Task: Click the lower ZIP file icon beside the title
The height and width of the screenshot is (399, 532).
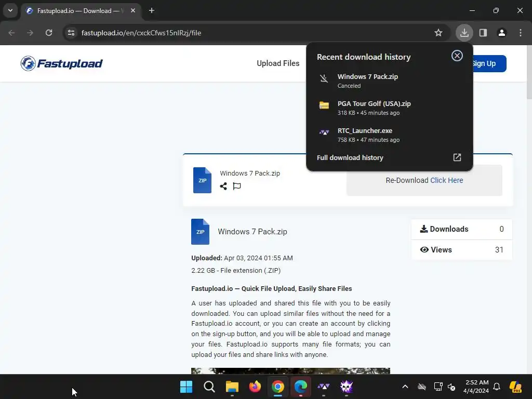Action: coord(200,232)
